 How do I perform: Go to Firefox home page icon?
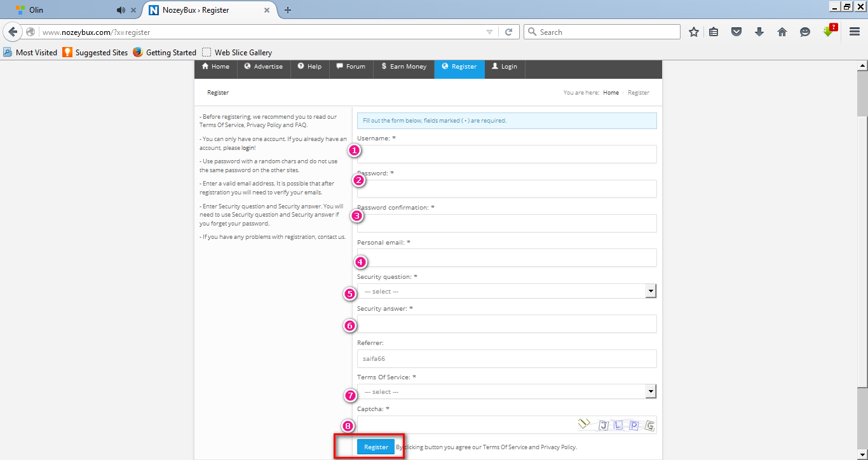782,32
